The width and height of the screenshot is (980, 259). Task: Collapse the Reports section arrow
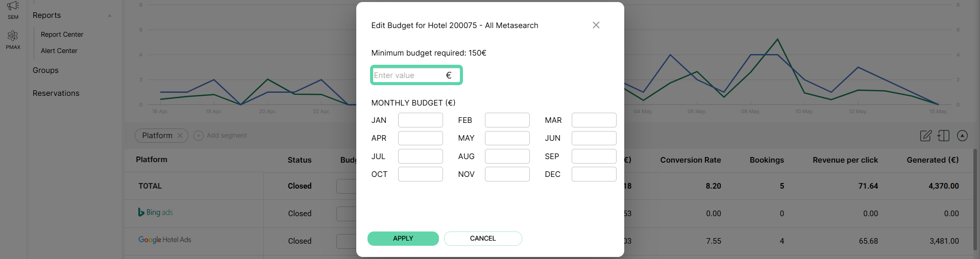110,15
